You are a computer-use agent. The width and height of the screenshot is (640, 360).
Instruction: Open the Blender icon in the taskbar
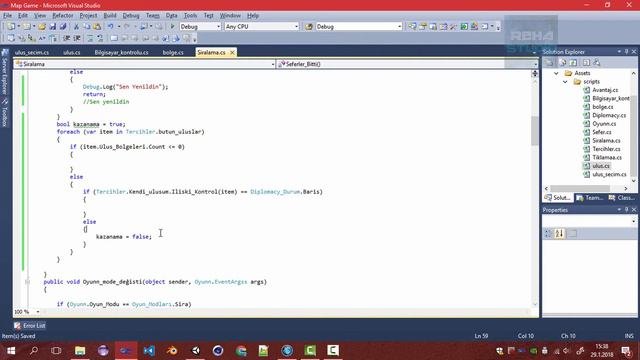coord(172,351)
